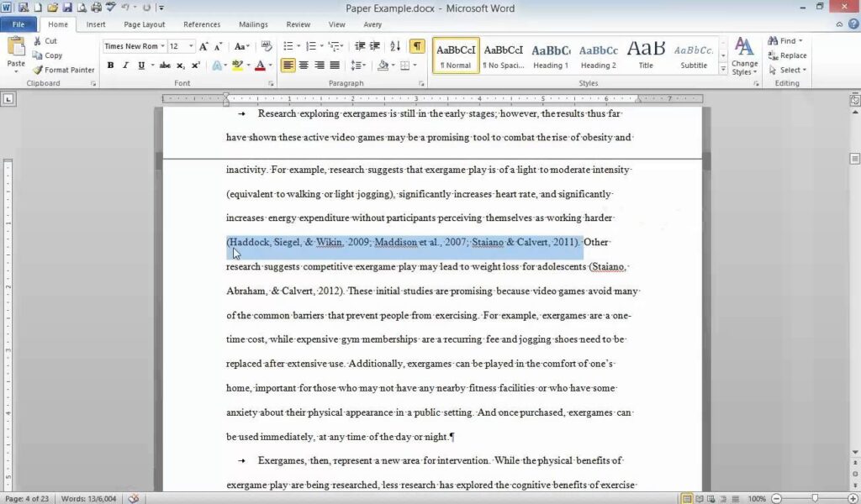Switch to the Mailings tab
This screenshot has width=861, height=504.
(x=253, y=24)
